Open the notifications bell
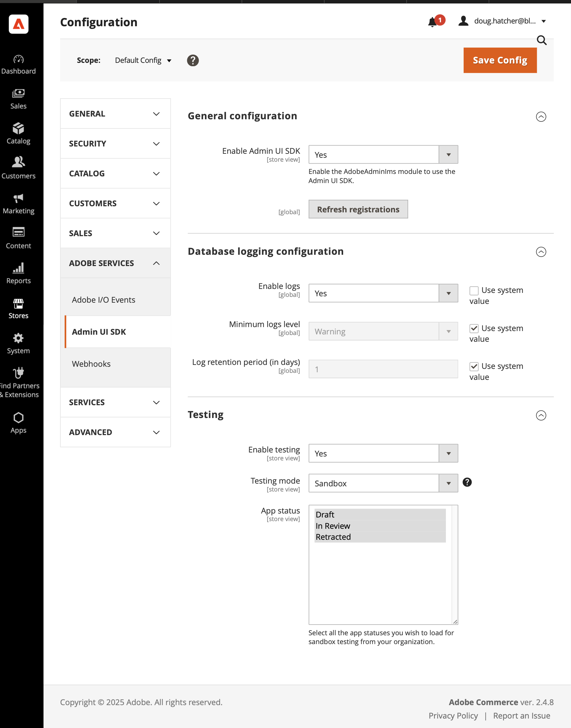This screenshot has width=571, height=728. (433, 22)
